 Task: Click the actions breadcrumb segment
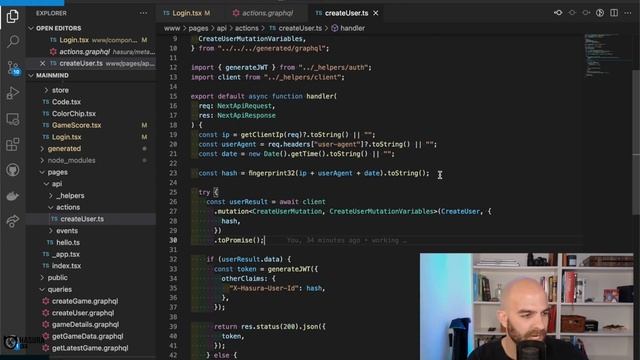pos(247,28)
